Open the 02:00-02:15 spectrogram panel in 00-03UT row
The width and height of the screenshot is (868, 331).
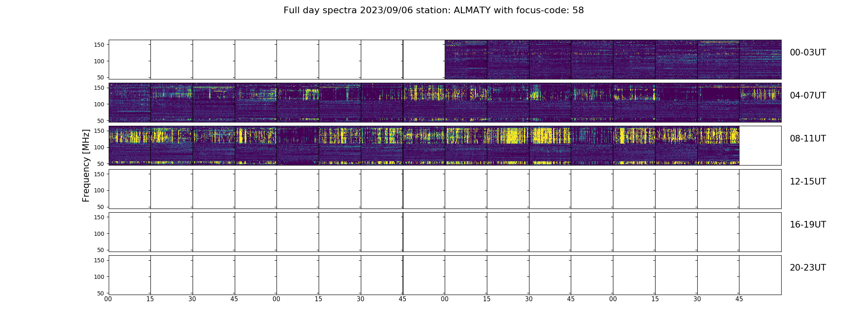coord(466,60)
